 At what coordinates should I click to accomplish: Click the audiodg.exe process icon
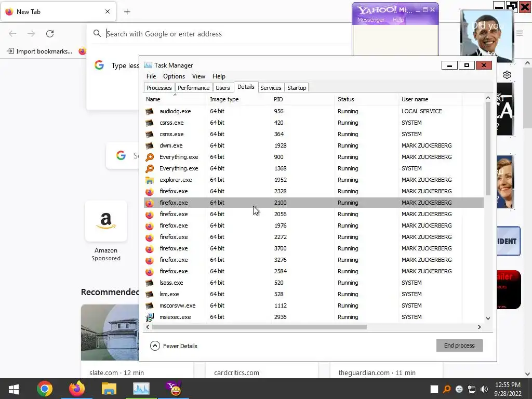pyautogui.click(x=150, y=111)
